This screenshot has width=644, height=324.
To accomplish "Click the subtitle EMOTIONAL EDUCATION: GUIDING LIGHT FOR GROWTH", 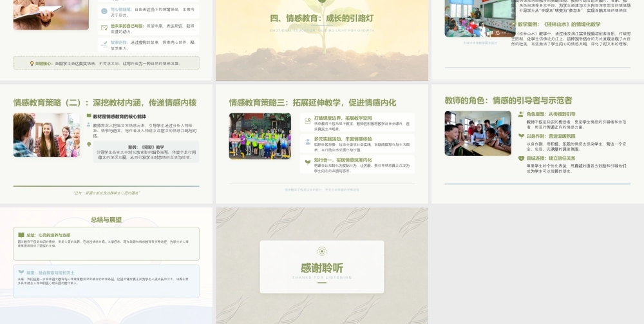I will pos(322,30).
